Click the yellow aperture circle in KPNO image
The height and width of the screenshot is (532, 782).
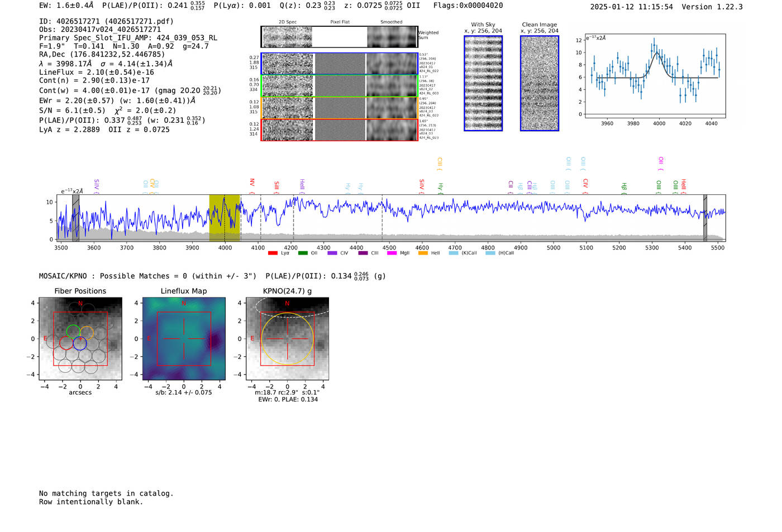pos(287,339)
